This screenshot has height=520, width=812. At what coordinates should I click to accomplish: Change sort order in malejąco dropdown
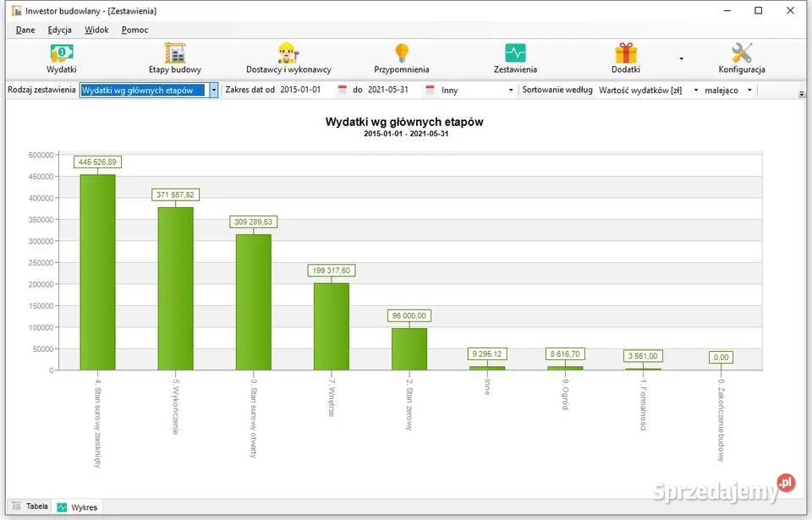click(751, 89)
